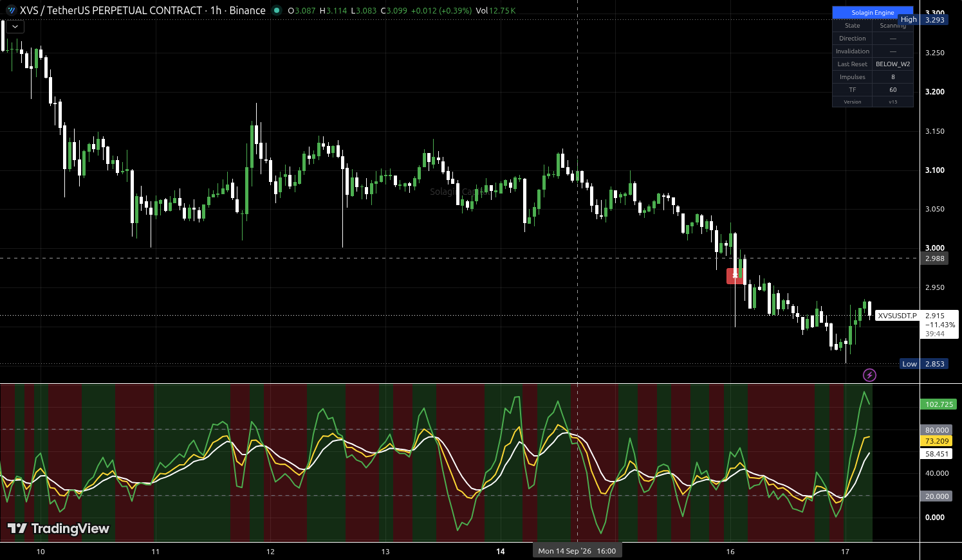
Task: Click the Impulses row label
Action: pos(853,77)
